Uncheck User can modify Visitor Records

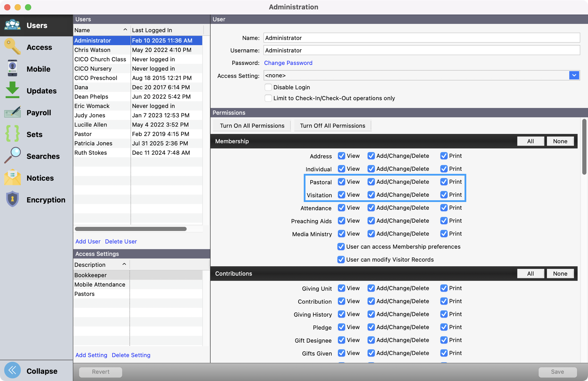point(341,259)
